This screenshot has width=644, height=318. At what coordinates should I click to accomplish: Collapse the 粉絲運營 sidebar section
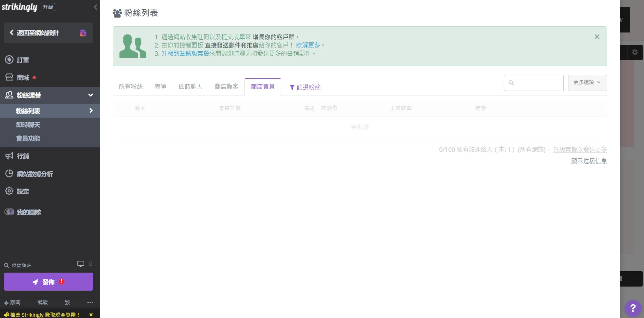90,95
